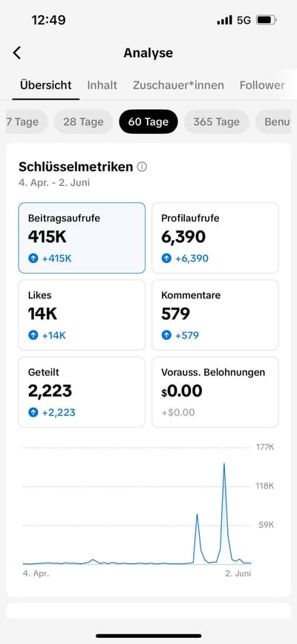Select the 7 Tage range pill
This screenshot has height=644, width=297.
pos(26,121)
